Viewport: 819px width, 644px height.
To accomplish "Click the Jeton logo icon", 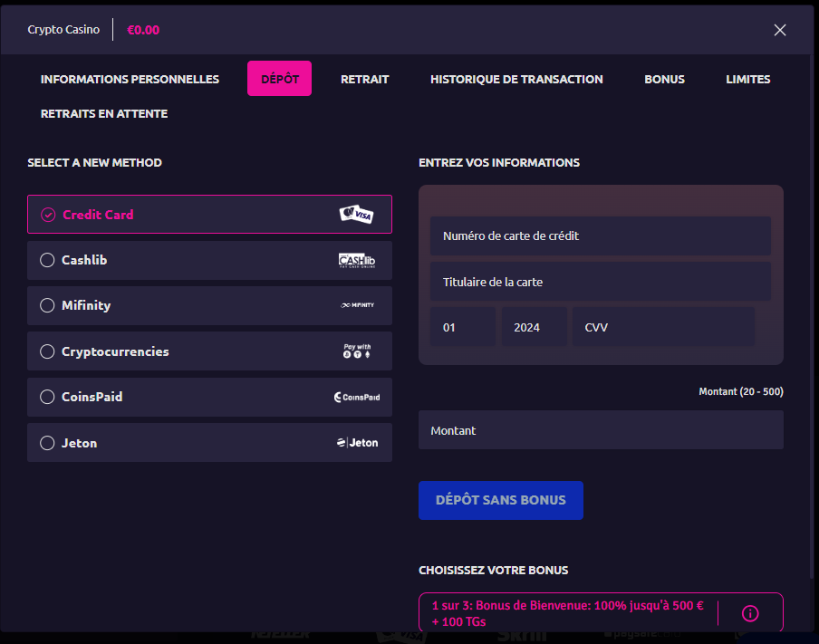I will (356, 443).
